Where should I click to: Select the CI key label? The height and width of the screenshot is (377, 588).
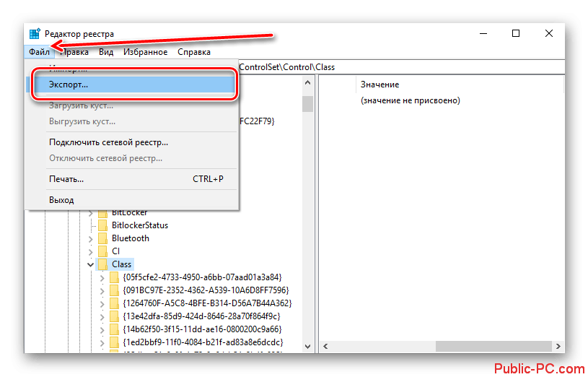[x=116, y=251]
